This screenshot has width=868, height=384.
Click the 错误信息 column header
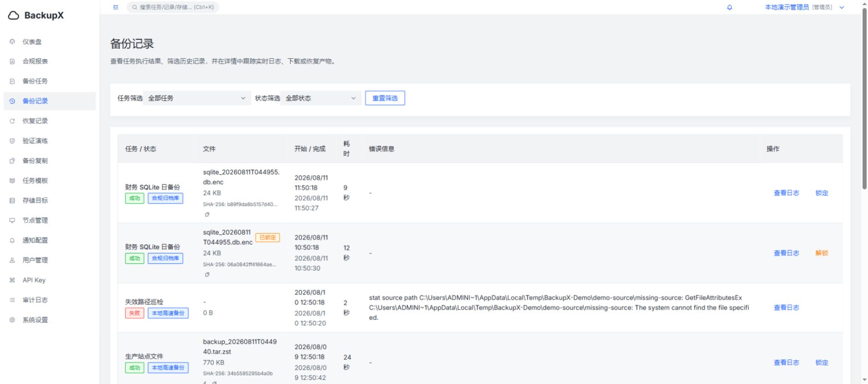382,149
